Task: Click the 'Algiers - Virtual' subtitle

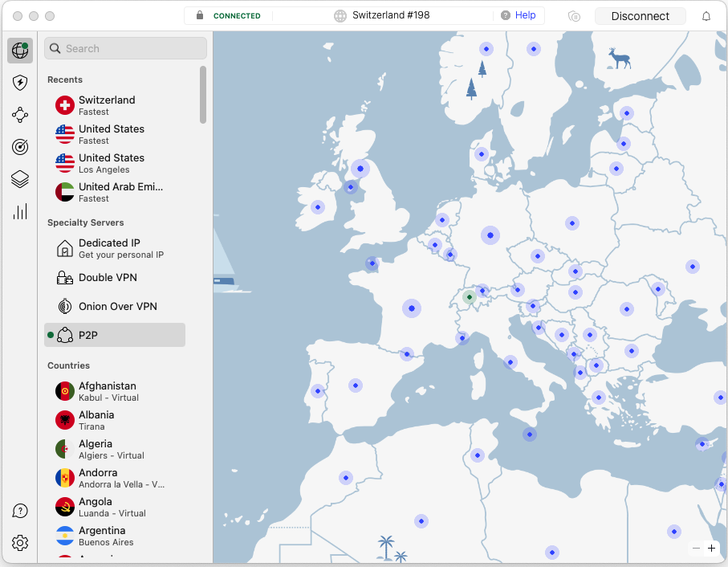Action: pos(112,455)
